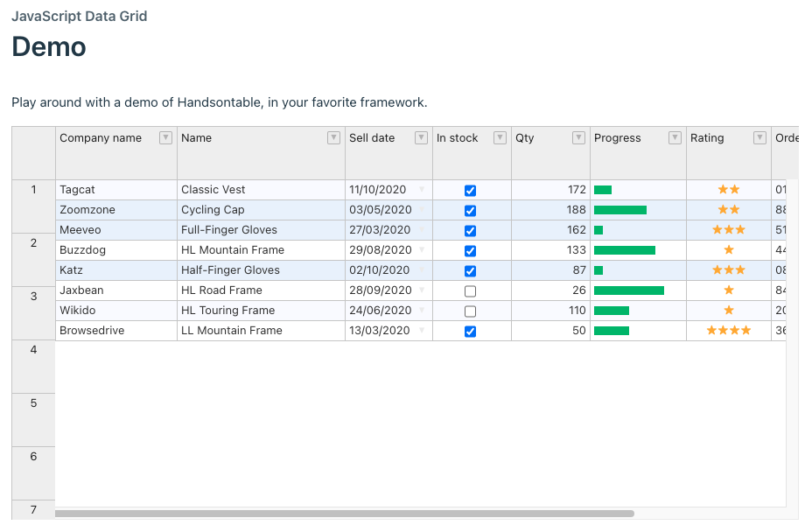Select row header number 2

point(33,260)
